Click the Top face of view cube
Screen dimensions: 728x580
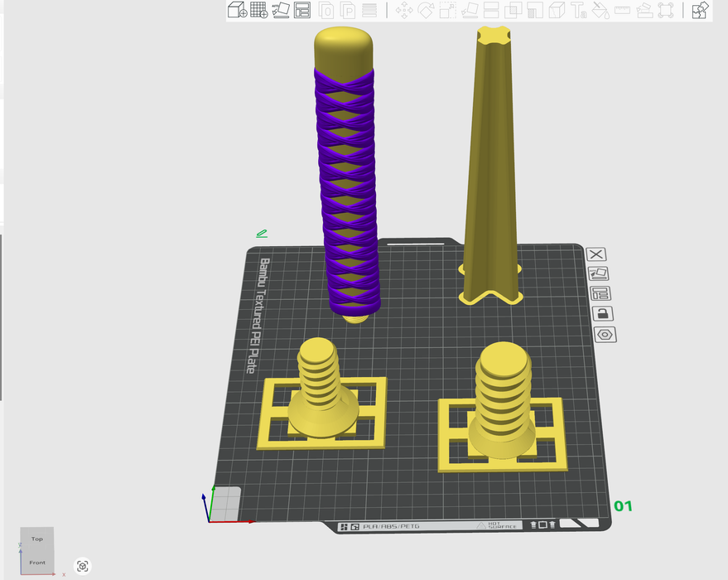(x=37, y=539)
